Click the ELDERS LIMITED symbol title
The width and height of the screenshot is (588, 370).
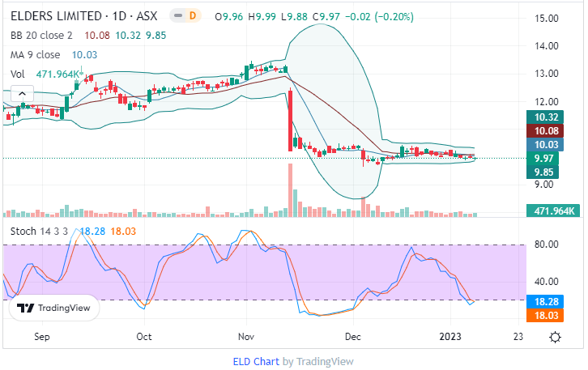pos(56,15)
